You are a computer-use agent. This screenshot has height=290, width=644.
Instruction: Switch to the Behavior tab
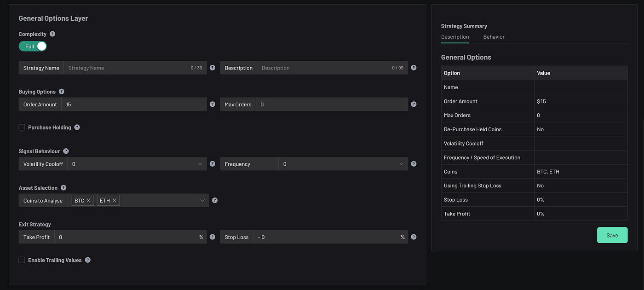point(494,37)
